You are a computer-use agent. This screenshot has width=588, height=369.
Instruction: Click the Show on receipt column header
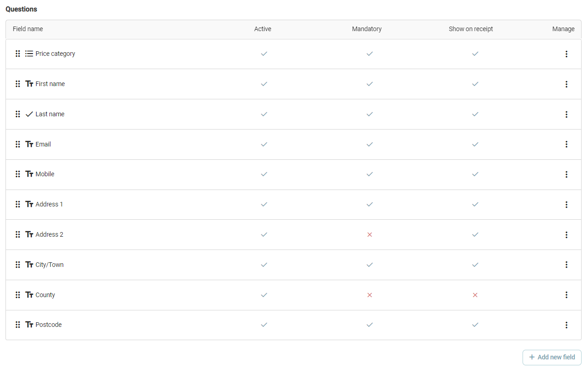click(471, 29)
